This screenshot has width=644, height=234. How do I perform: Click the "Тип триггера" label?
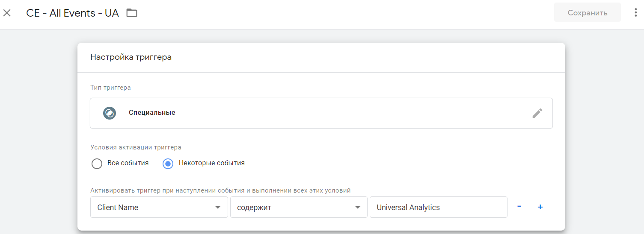[x=110, y=88]
